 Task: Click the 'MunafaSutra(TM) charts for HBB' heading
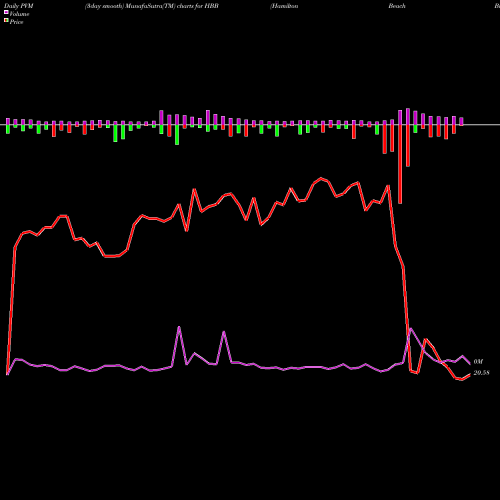click(x=172, y=6)
